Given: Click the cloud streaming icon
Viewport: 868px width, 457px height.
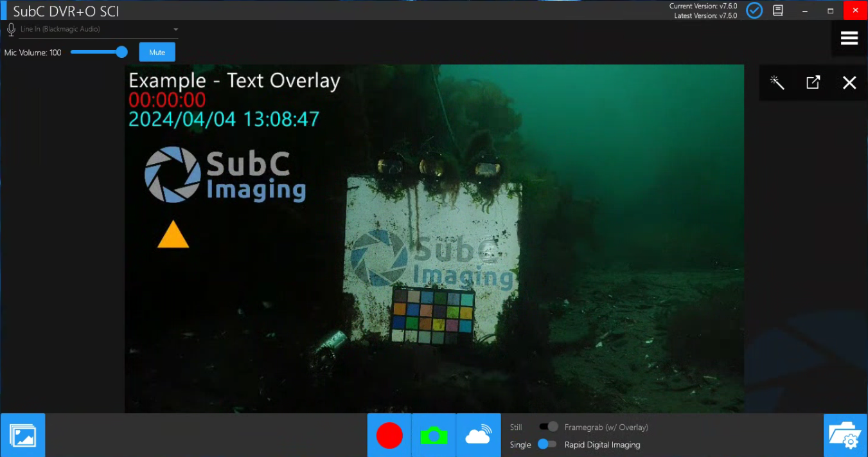Looking at the screenshot, I should pyautogui.click(x=478, y=435).
